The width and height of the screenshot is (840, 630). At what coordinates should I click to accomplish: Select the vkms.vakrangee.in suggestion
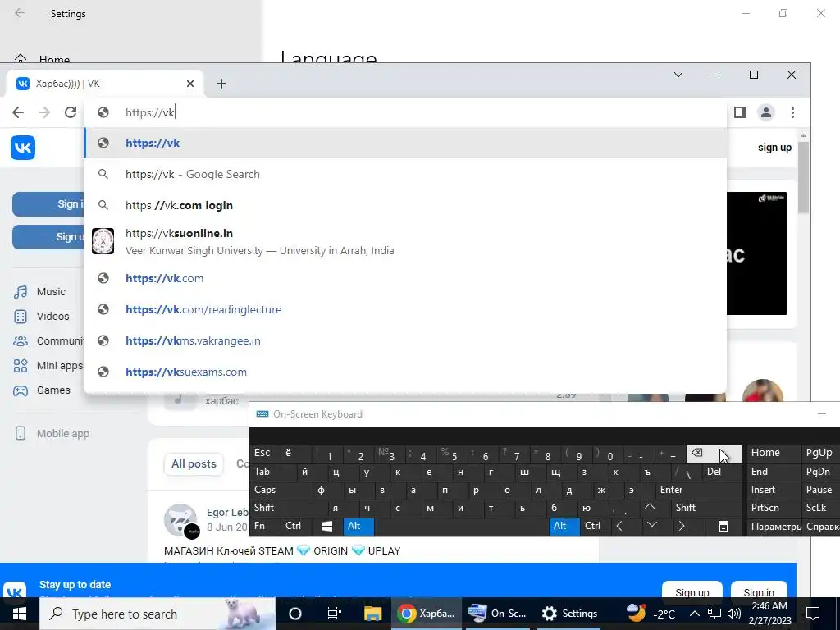pos(405,340)
